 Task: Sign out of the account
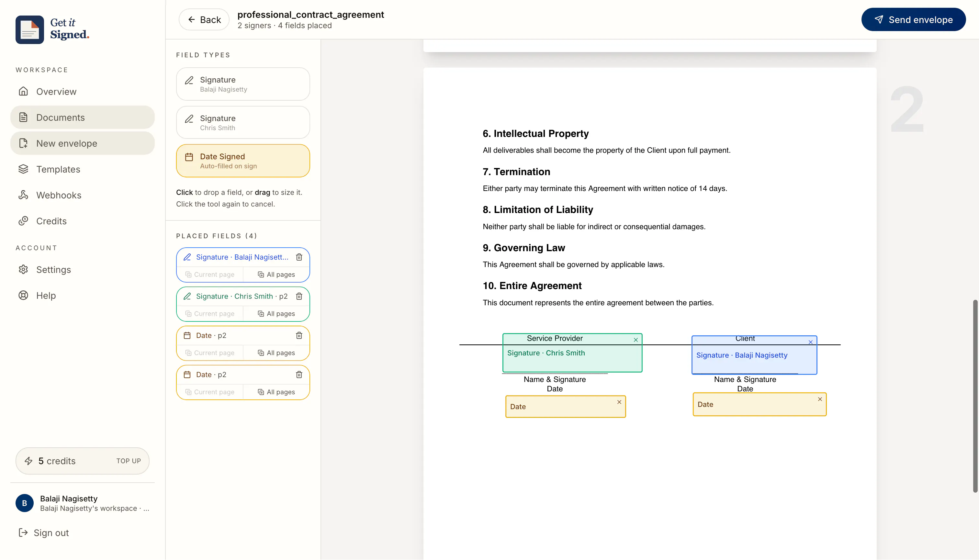coord(44,533)
